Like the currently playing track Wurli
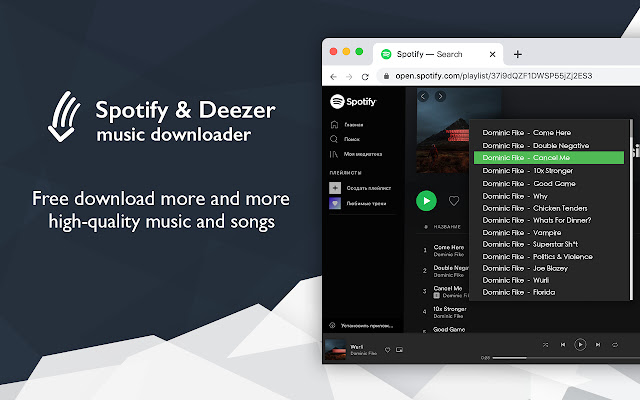Viewport: 640px width, 400px height. (x=387, y=349)
